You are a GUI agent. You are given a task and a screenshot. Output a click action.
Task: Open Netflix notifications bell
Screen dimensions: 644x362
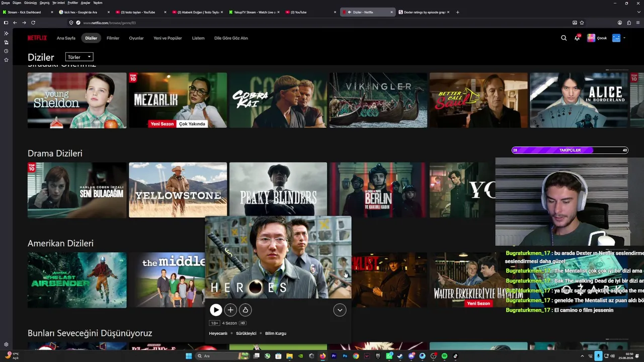point(577,38)
